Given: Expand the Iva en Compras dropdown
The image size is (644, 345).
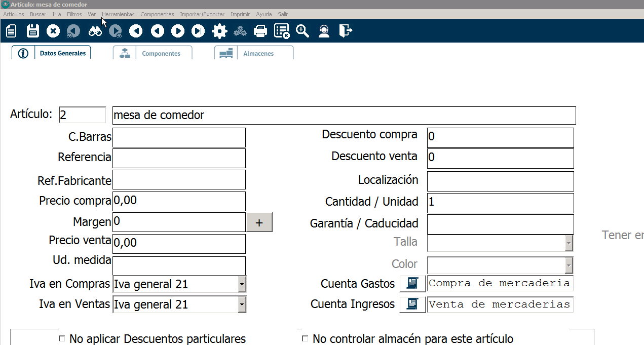Looking at the screenshot, I should coord(242,285).
